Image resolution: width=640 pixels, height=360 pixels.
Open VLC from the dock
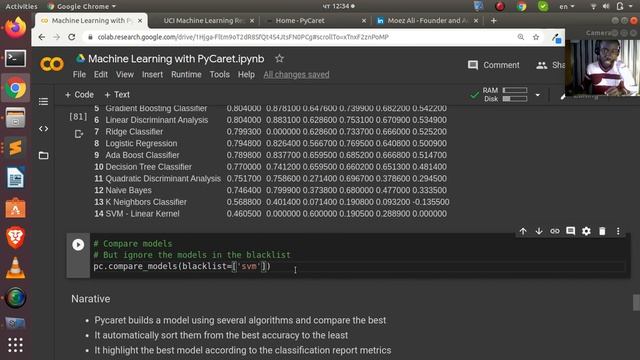16,268
